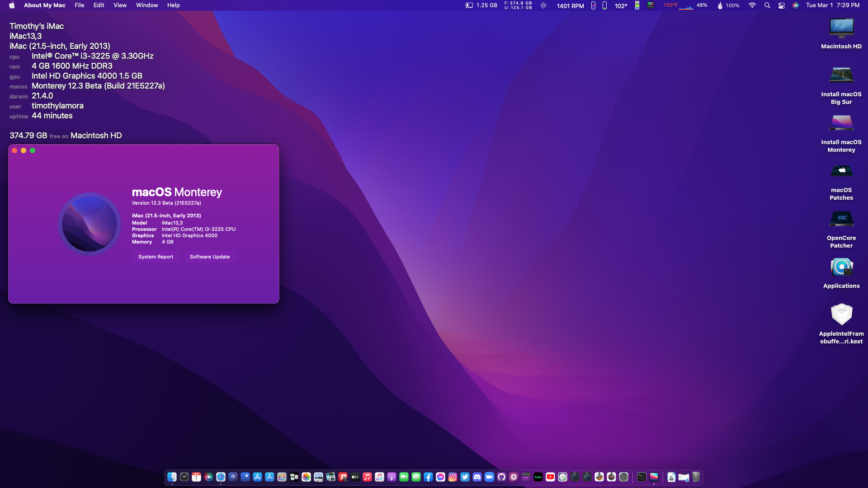Screen dimensions: 868x488
Task: Launch Apple TV from the Dock
Action: coord(355,477)
